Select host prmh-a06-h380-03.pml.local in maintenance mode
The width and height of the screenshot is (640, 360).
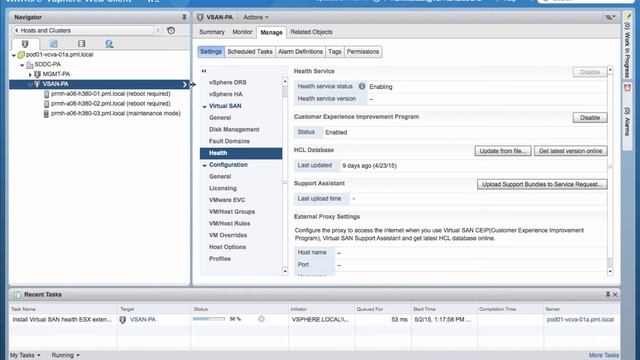116,113
